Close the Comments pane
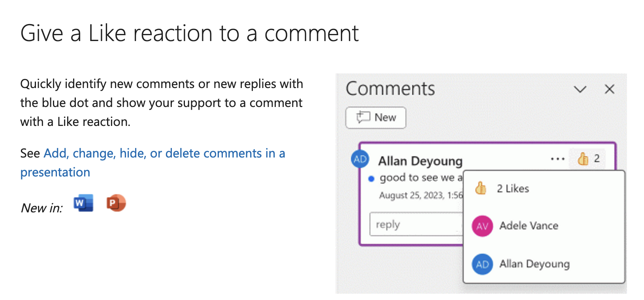This screenshot has height=300, width=644. click(609, 89)
